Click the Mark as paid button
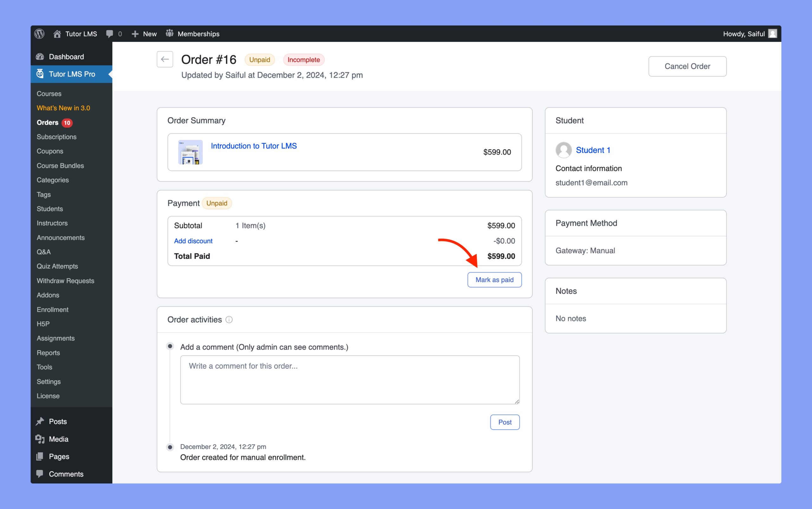The image size is (812, 509). click(x=494, y=280)
